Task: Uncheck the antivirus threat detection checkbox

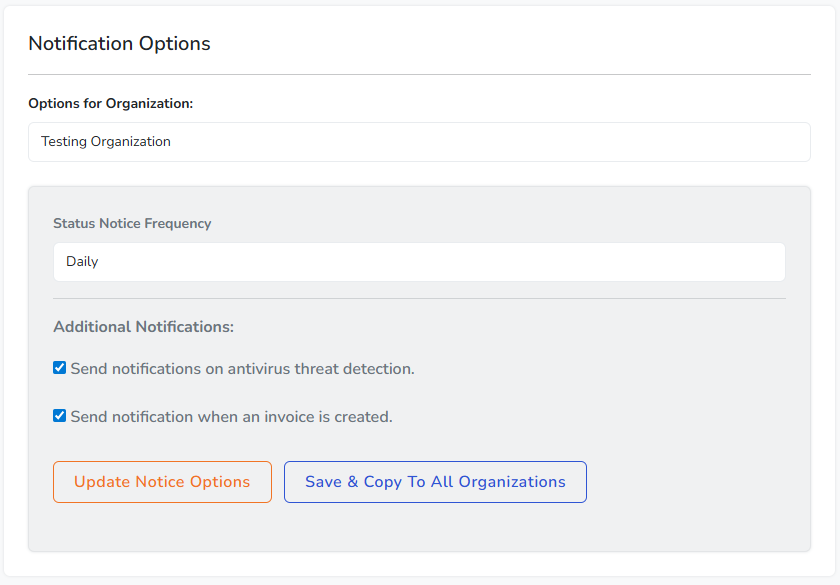Action: (x=60, y=368)
